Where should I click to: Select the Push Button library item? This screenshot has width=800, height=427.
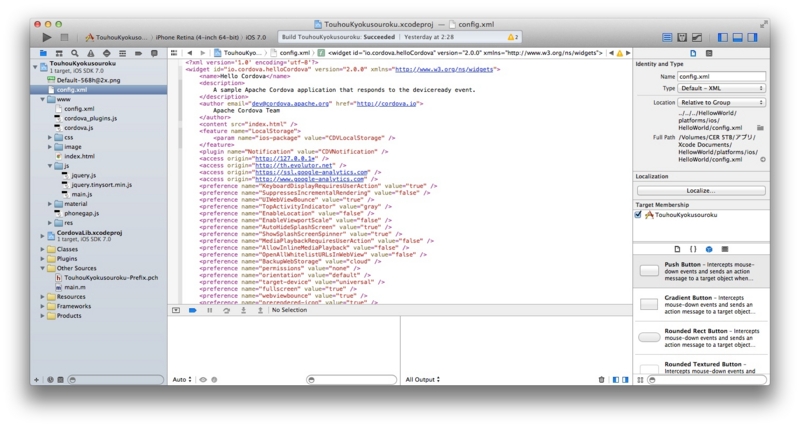pos(701,271)
